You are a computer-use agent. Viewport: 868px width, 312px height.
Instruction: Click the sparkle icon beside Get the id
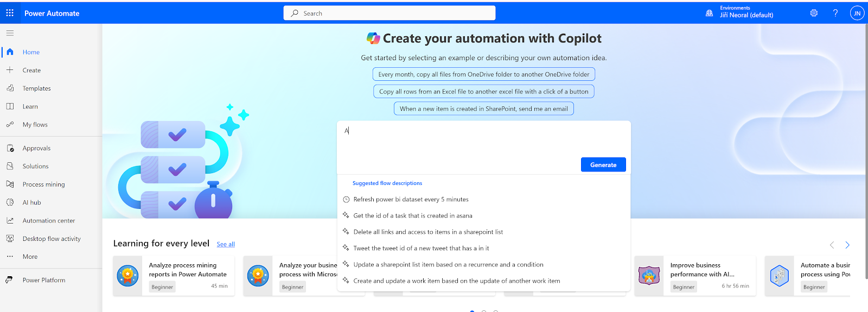coord(346,215)
